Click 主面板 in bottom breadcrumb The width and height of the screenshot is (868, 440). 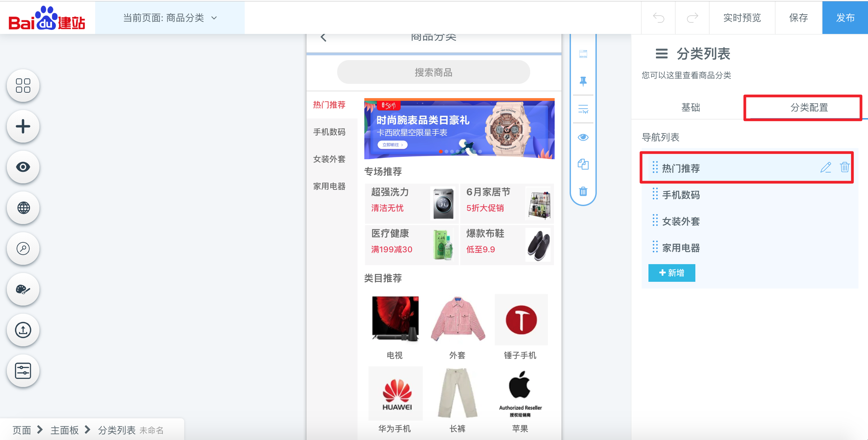pos(65,430)
